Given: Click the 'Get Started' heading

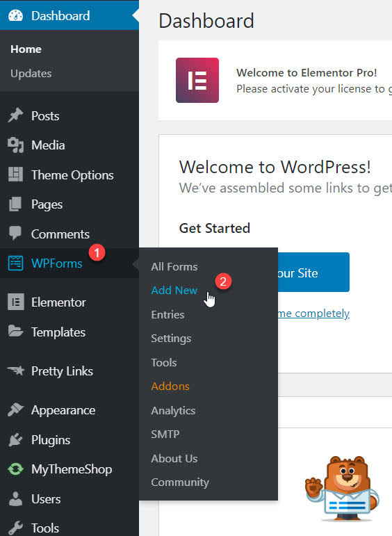Looking at the screenshot, I should [215, 228].
